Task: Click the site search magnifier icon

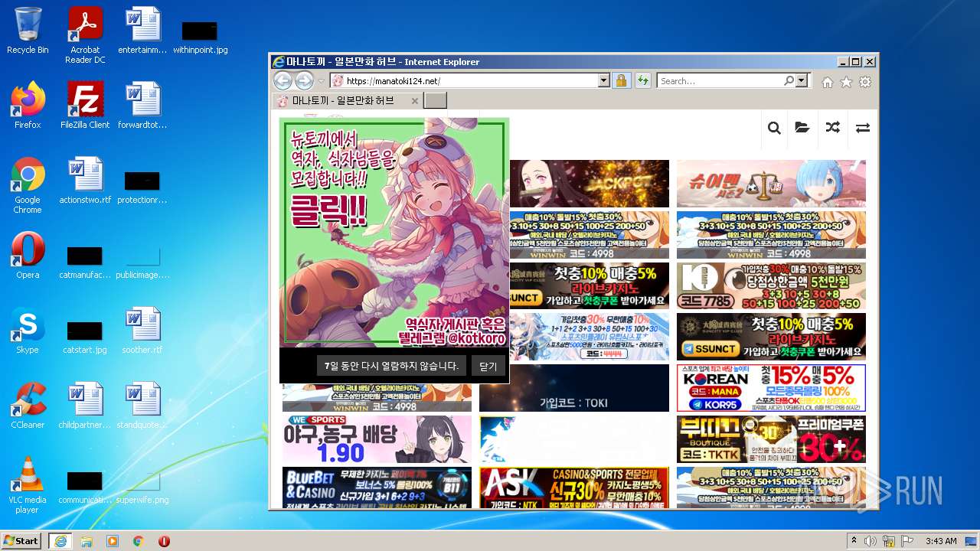Action: pos(774,128)
